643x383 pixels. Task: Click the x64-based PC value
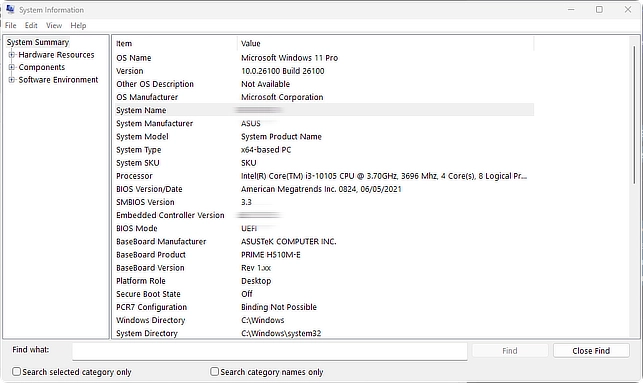[x=266, y=150]
